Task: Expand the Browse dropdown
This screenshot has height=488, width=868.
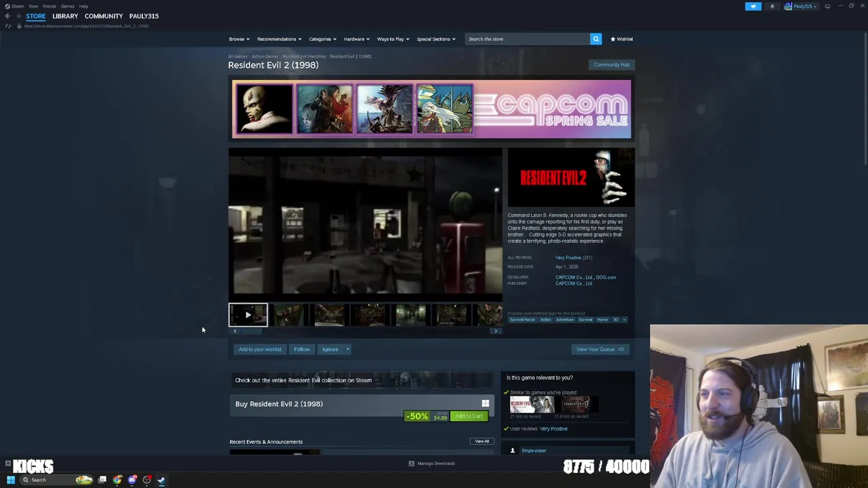Action: tap(239, 39)
